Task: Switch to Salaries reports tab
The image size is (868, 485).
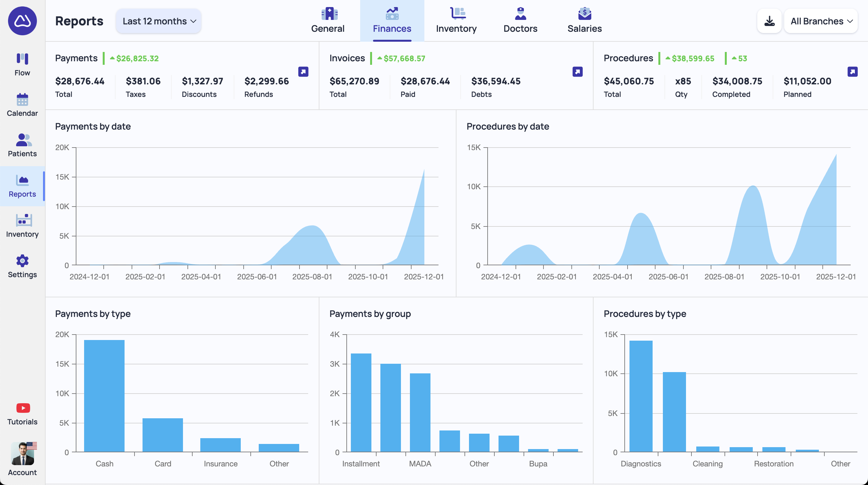Action: tap(584, 21)
